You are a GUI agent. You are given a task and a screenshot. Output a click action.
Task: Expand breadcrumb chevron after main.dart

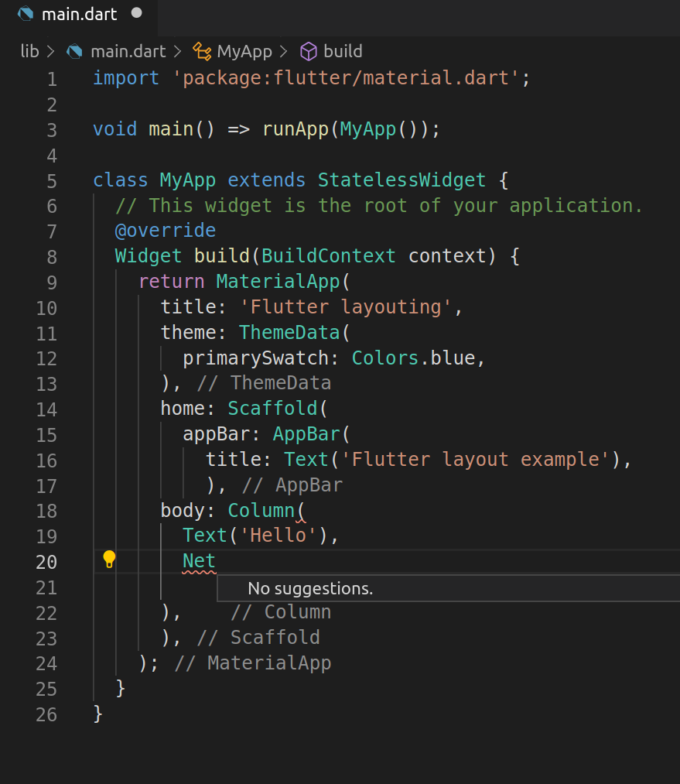[x=178, y=52]
